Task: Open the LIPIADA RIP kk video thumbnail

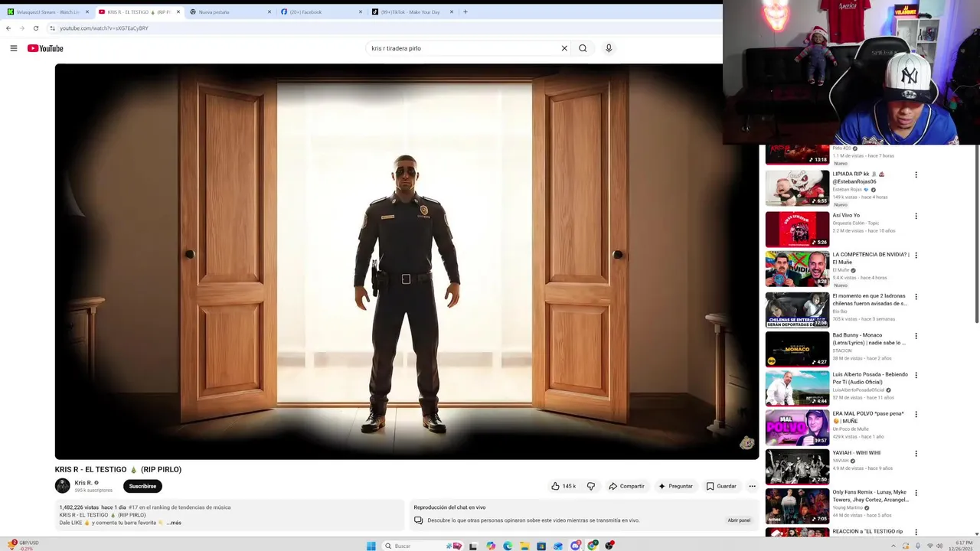Action: coord(797,188)
